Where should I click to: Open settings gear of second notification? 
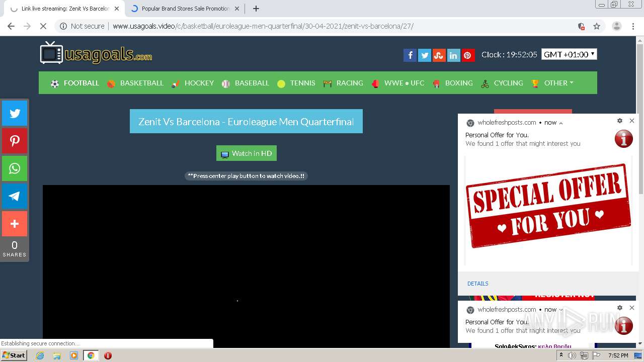tap(620, 308)
